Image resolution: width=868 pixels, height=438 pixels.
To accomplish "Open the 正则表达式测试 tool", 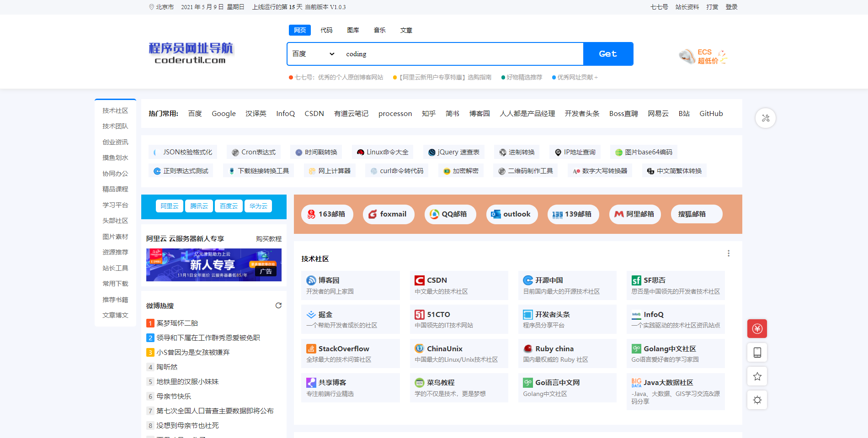I will tap(181, 170).
